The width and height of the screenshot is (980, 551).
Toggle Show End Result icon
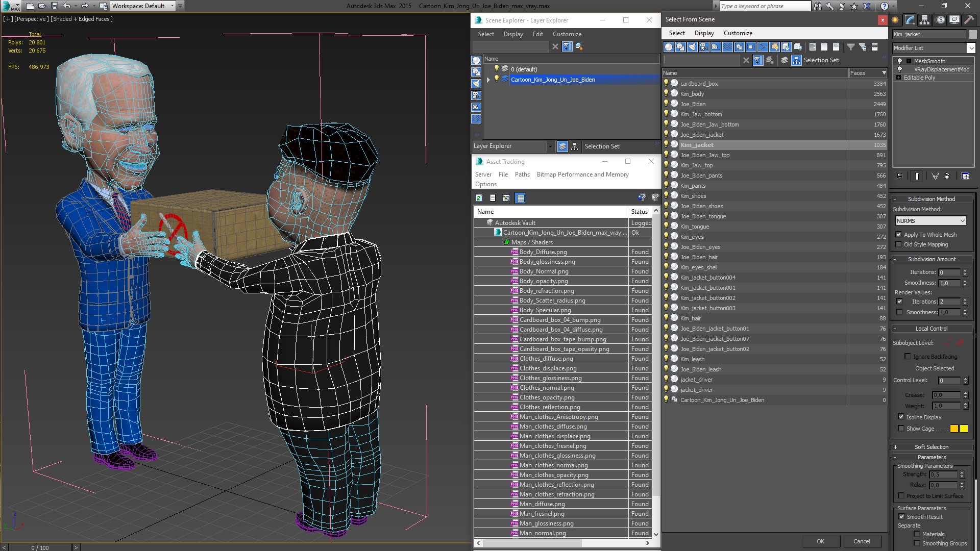click(917, 176)
